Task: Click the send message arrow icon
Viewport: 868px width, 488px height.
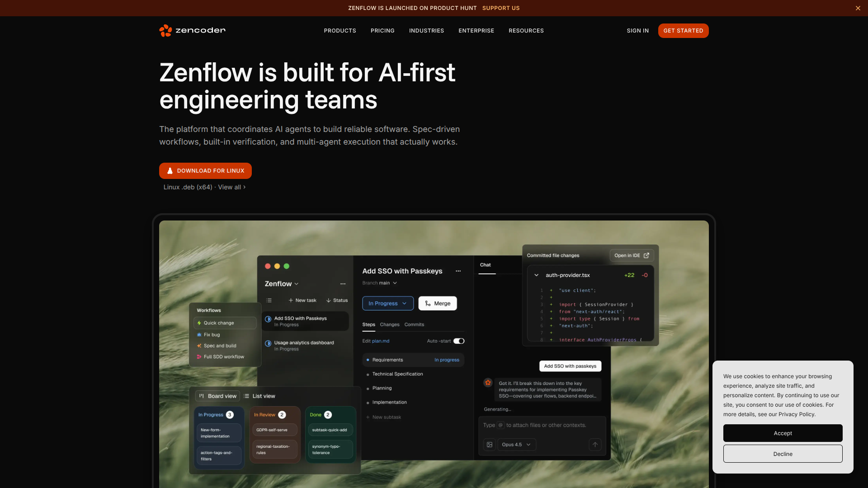Action: pyautogui.click(x=595, y=445)
